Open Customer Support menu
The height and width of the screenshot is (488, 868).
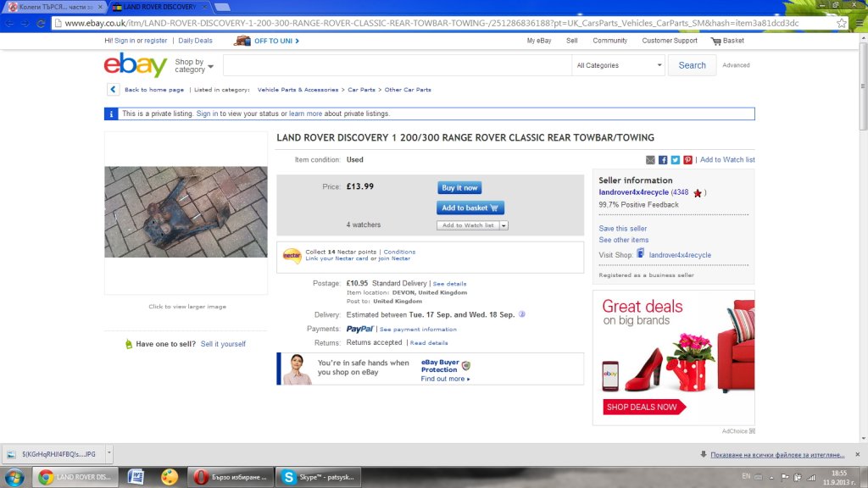click(x=670, y=41)
